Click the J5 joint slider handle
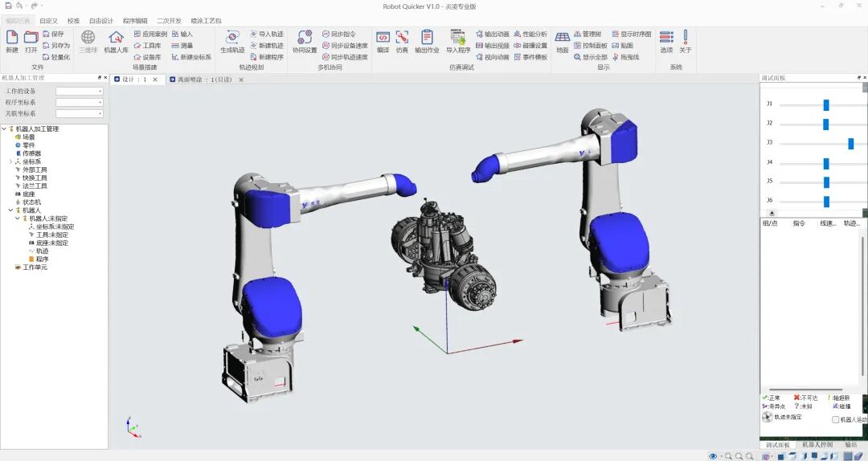 click(826, 182)
